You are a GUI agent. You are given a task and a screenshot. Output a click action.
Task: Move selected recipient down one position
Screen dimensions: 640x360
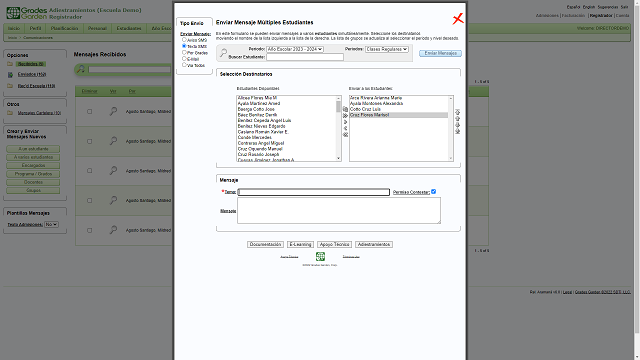tap(458, 125)
